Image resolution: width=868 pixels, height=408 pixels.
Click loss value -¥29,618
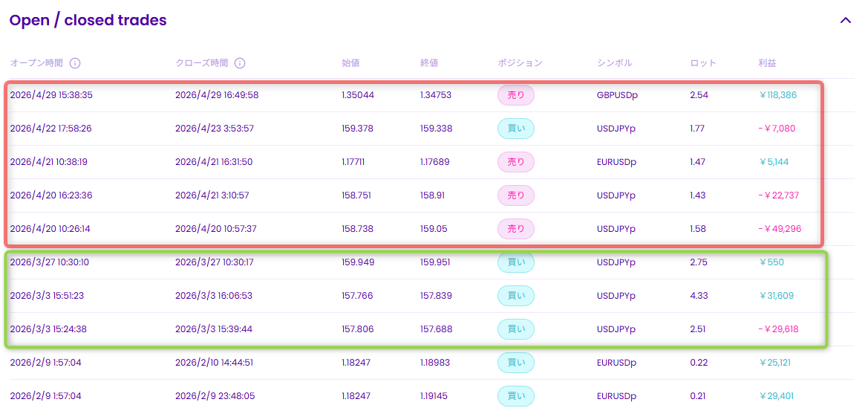tap(778, 328)
